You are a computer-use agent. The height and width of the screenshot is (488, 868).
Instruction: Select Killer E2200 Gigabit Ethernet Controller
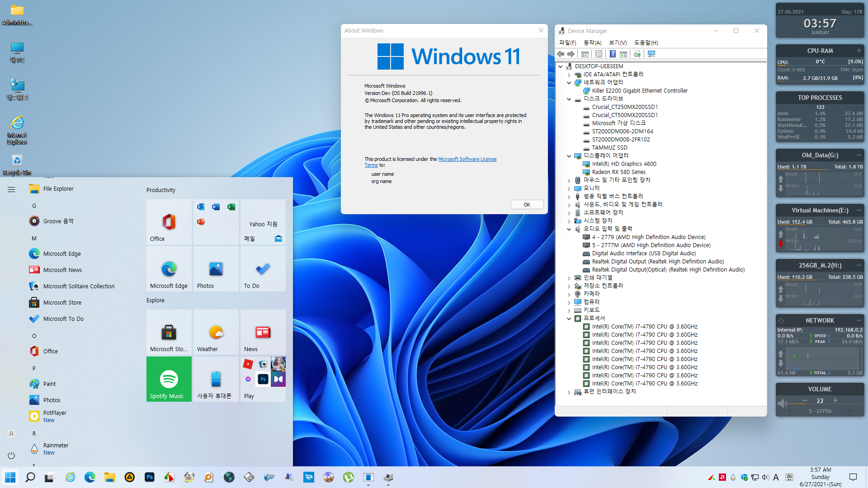[x=640, y=91]
